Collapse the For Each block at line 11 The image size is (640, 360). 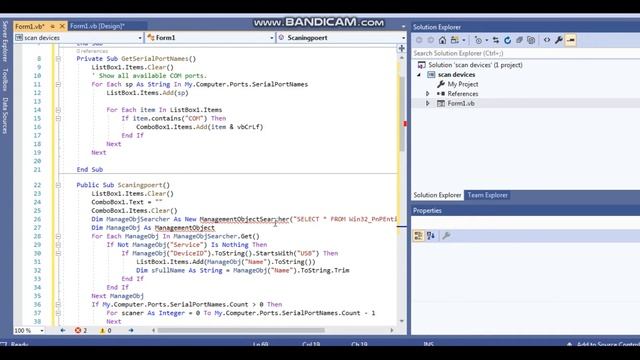coord(58,84)
